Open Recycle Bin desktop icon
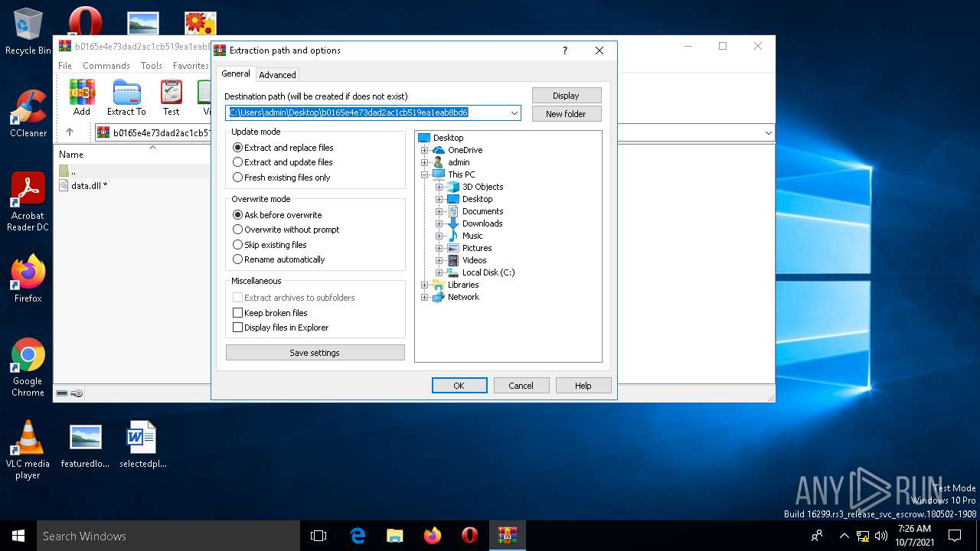980x551 pixels. point(28,31)
